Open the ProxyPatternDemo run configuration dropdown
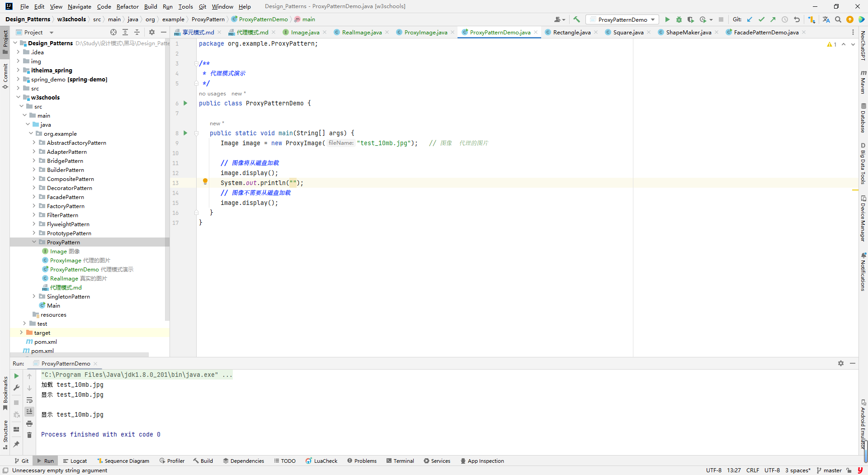 point(623,19)
